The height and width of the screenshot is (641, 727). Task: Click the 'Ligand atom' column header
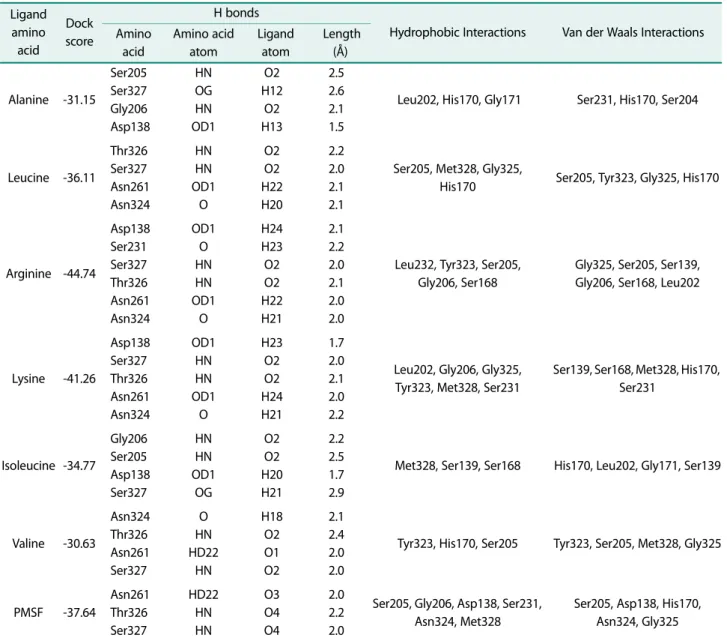(x=275, y=43)
